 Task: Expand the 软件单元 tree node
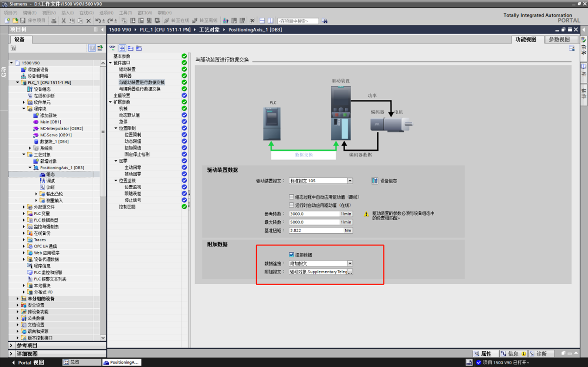(24, 102)
